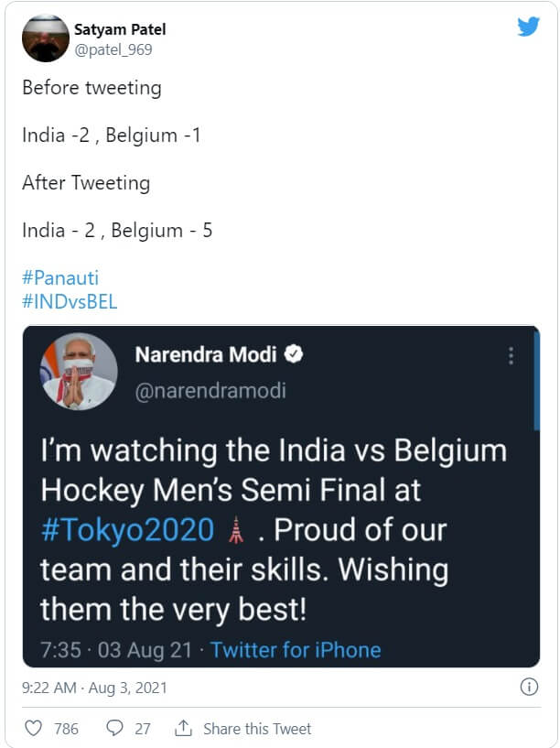Like the tweet with heart icon
The width and height of the screenshot is (560, 748).
pos(33,729)
